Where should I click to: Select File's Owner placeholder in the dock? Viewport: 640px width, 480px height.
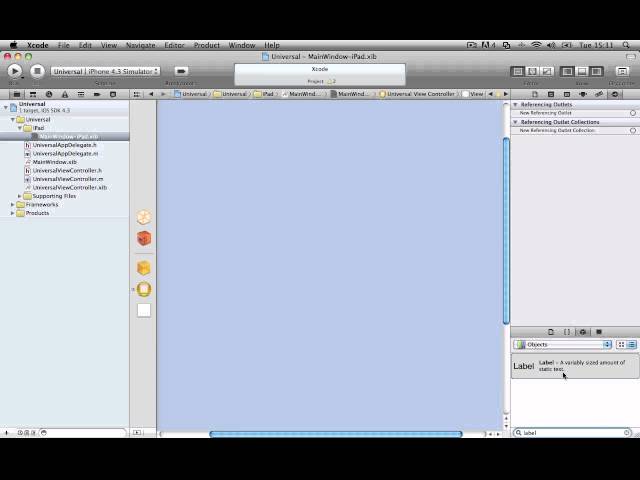[144, 218]
